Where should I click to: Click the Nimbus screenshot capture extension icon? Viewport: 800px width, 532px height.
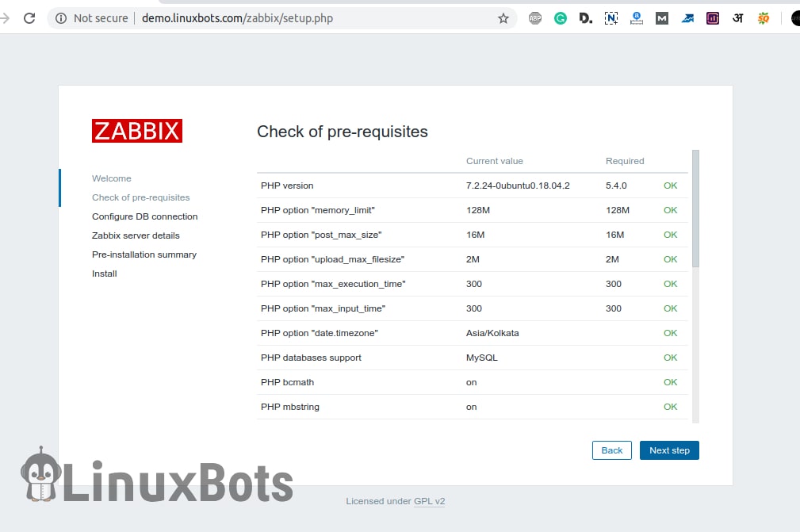611,17
